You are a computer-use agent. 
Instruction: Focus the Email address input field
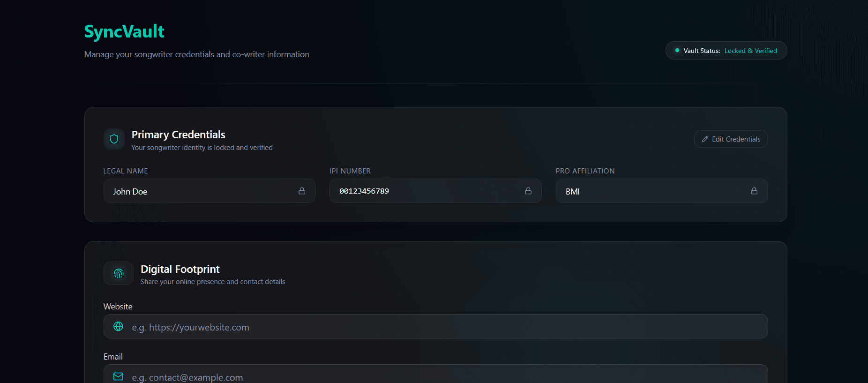pos(436,374)
